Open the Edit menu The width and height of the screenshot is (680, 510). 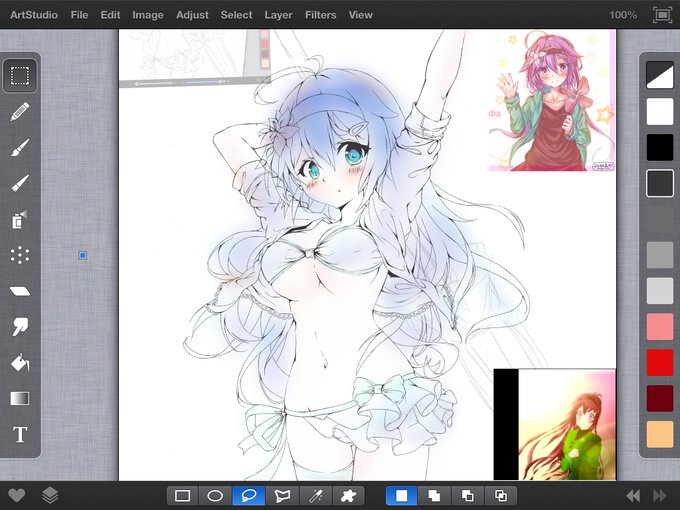click(110, 15)
